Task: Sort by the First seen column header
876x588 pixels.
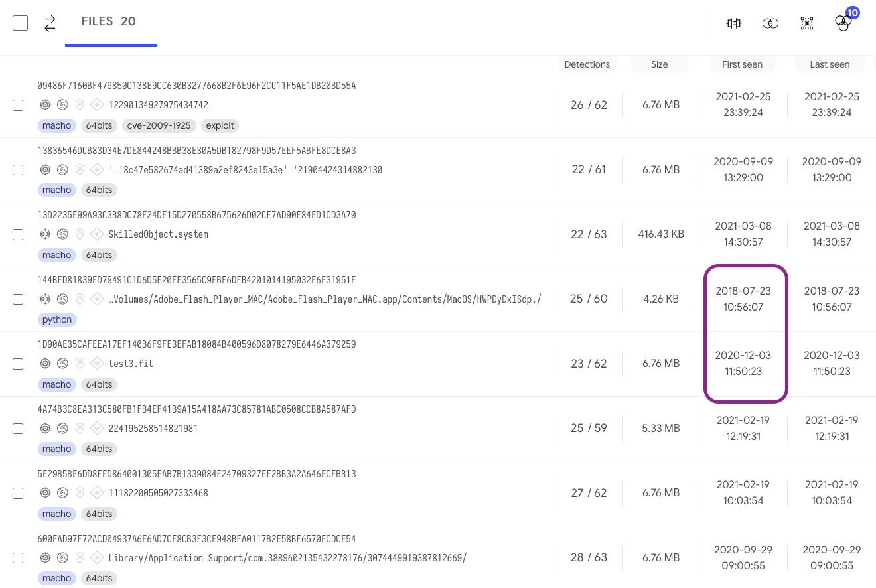Action: (x=742, y=64)
